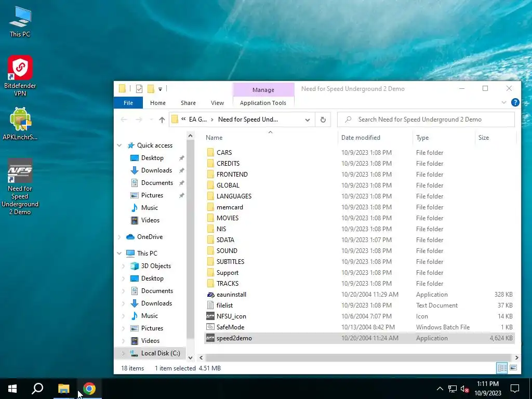Click the New folder quick access toolbar icon

[151, 89]
